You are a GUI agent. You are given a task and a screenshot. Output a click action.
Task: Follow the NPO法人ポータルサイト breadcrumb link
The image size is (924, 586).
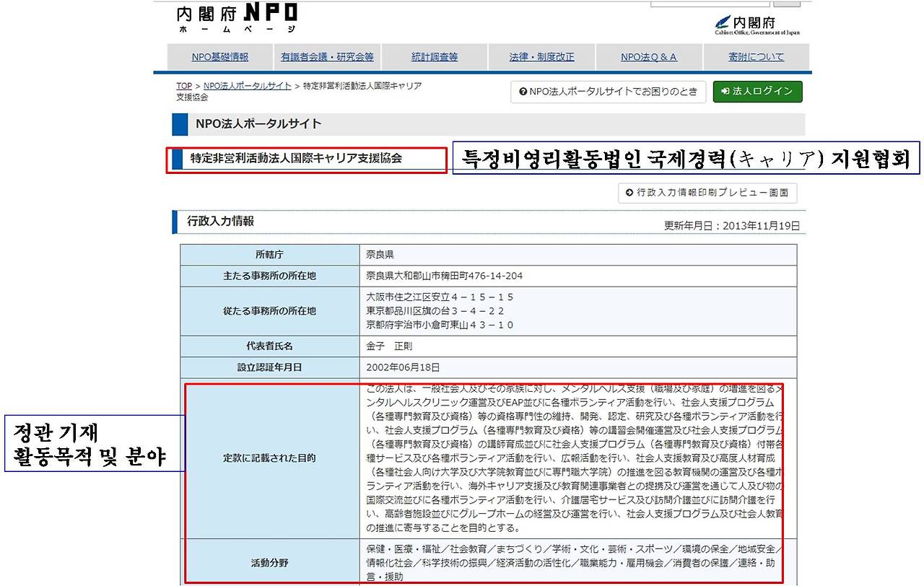[247, 86]
